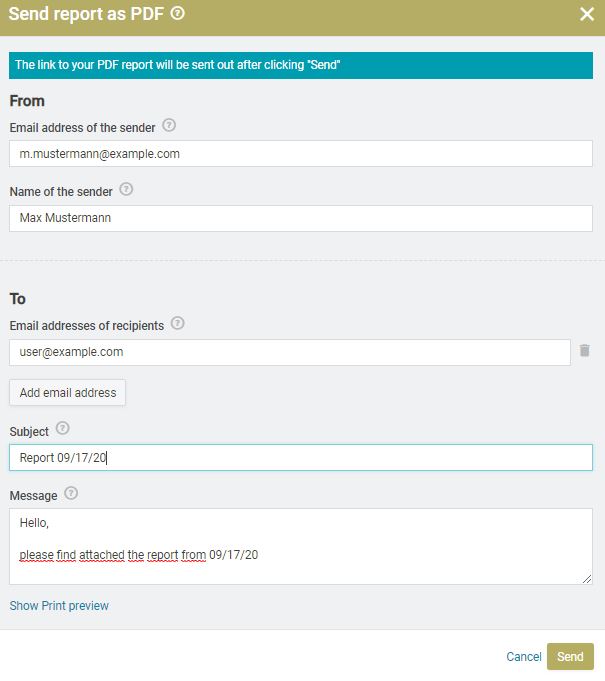Screen dimensions: 605x681
Task: Close the Send report dialog with X
Action: (587, 14)
